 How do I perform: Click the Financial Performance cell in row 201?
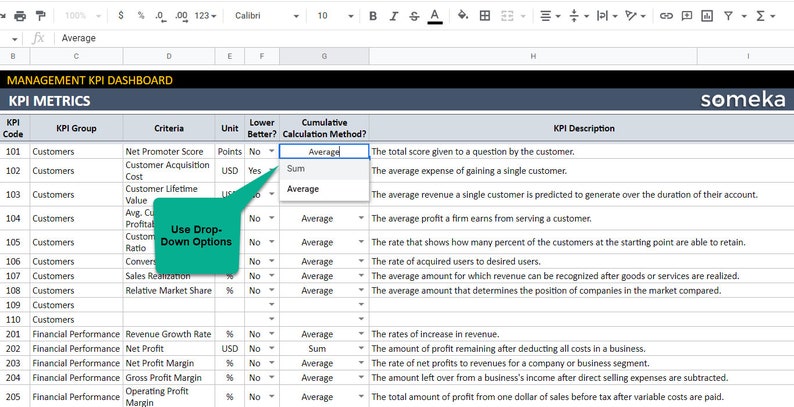[76, 334]
